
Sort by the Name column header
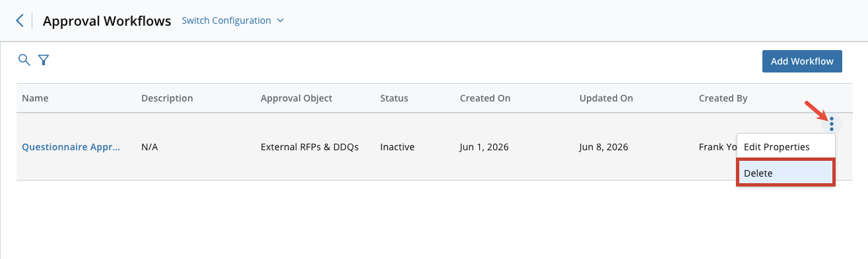pyautogui.click(x=35, y=98)
